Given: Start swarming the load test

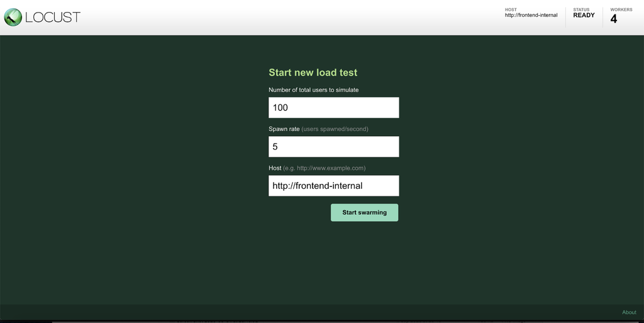Looking at the screenshot, I should tap(364, 212).
